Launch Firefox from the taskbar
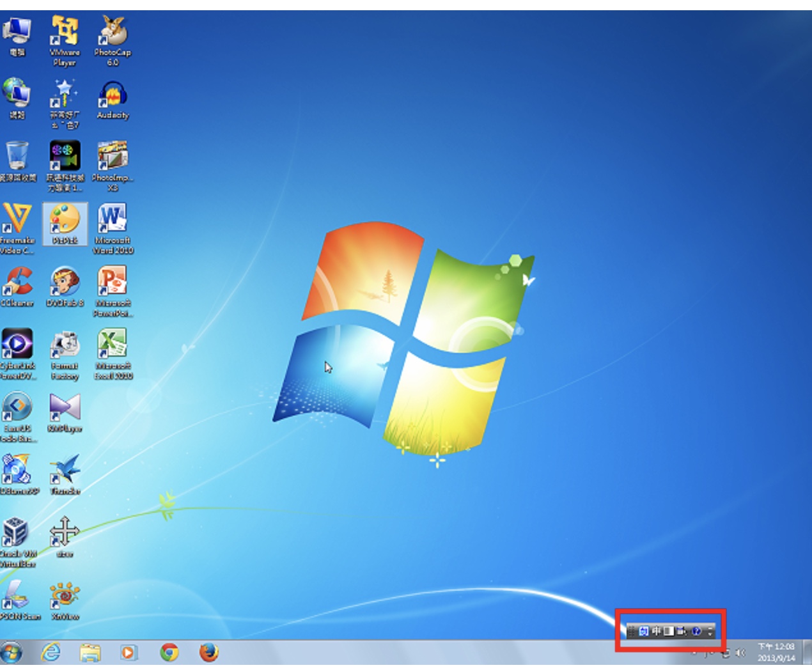This screenshot has height=670, width=812. pos(208,653)
